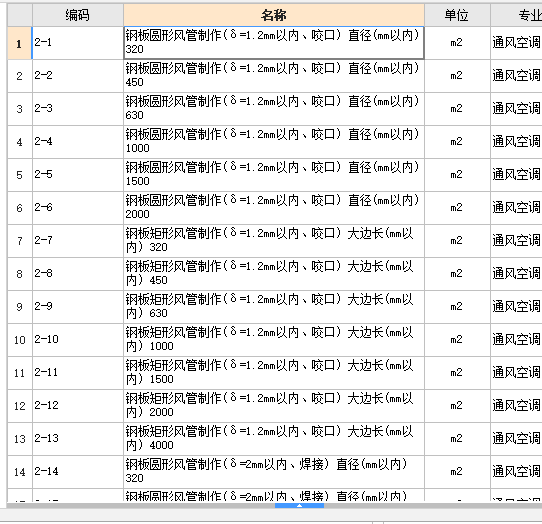Click the m2 unit cell in row 6
542x524 pixels.
click(457, 208)
